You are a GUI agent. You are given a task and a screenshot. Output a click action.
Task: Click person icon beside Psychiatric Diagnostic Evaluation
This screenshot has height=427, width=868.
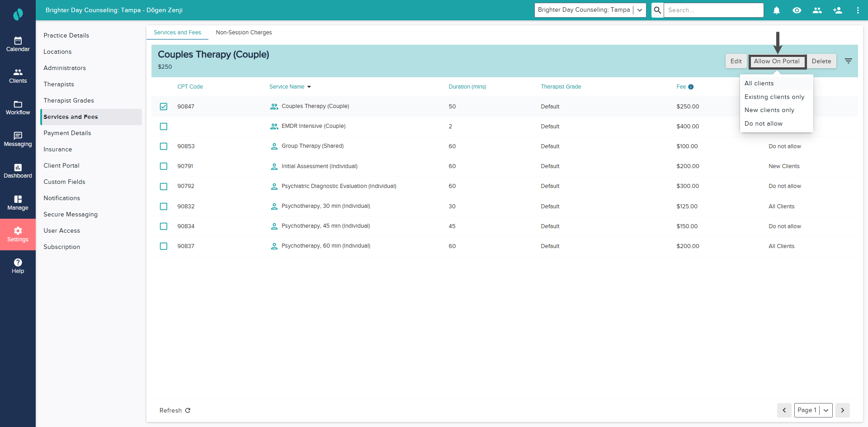274,186
